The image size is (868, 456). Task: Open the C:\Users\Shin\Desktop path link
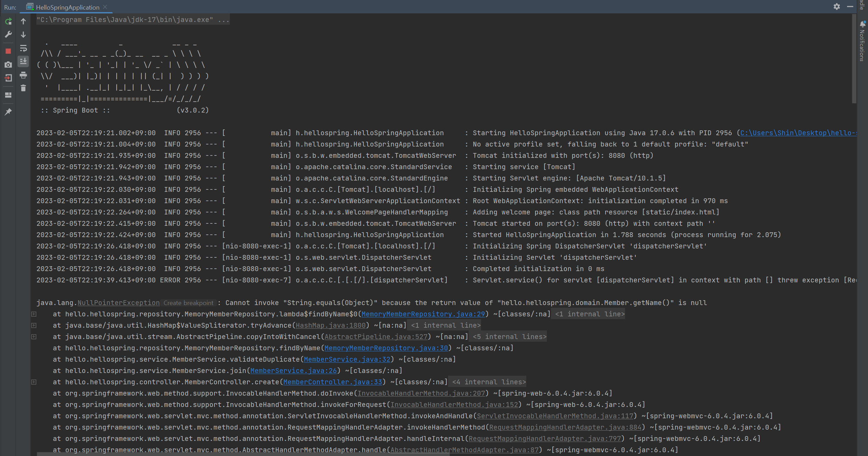point(798,133)
